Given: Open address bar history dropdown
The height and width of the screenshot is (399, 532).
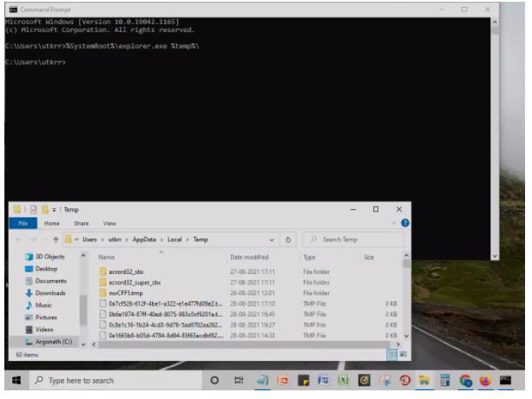Looking at the screenshot, I should pyautogui.click(x=273, y=239).
